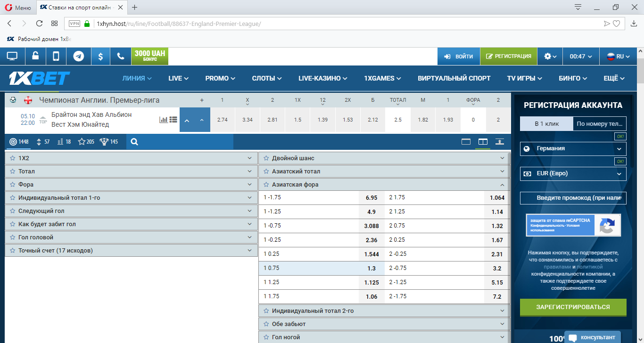This screenshot has width=644, height=343.
Task: Open the Ещё menu
Action: coord(614,78)
